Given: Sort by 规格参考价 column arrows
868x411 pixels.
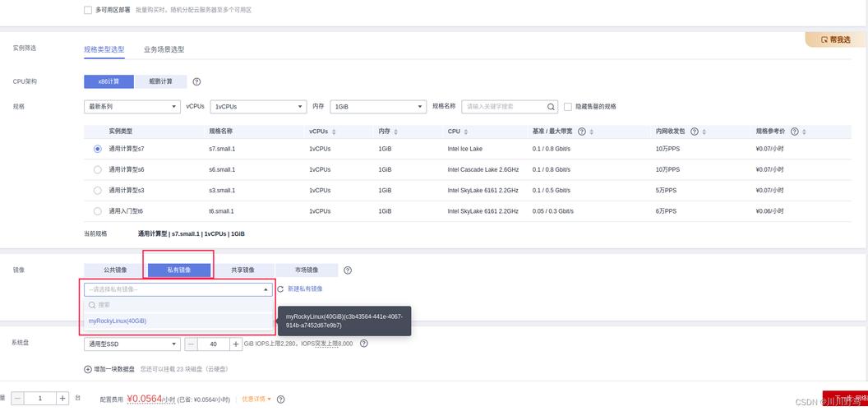Looking at the screenshot, I should (x=805, y=132).
